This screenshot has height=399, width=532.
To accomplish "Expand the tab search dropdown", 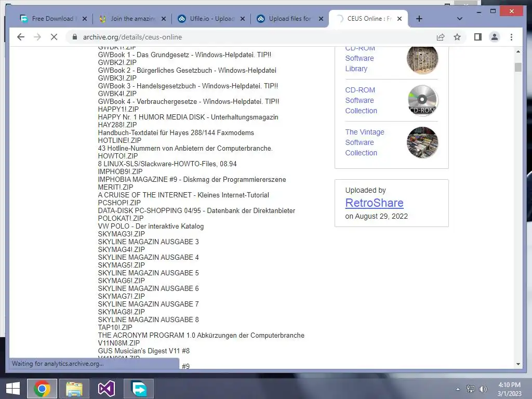I will click(460, 19).
